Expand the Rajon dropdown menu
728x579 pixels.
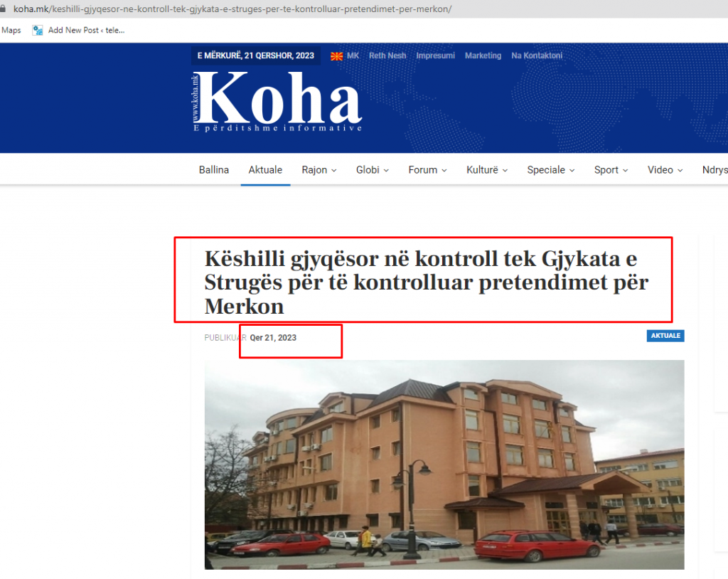pyautogui.click(x=319, y=170)
